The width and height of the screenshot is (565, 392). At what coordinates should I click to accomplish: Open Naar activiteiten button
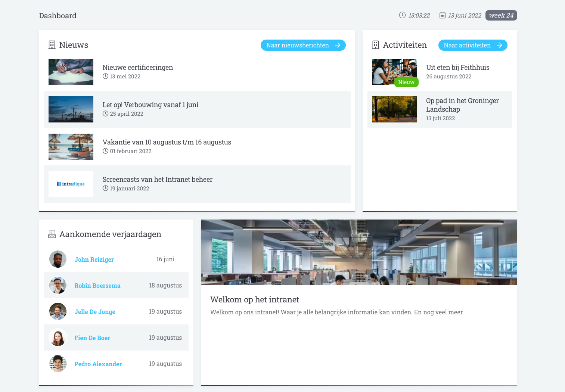point(473,45)
